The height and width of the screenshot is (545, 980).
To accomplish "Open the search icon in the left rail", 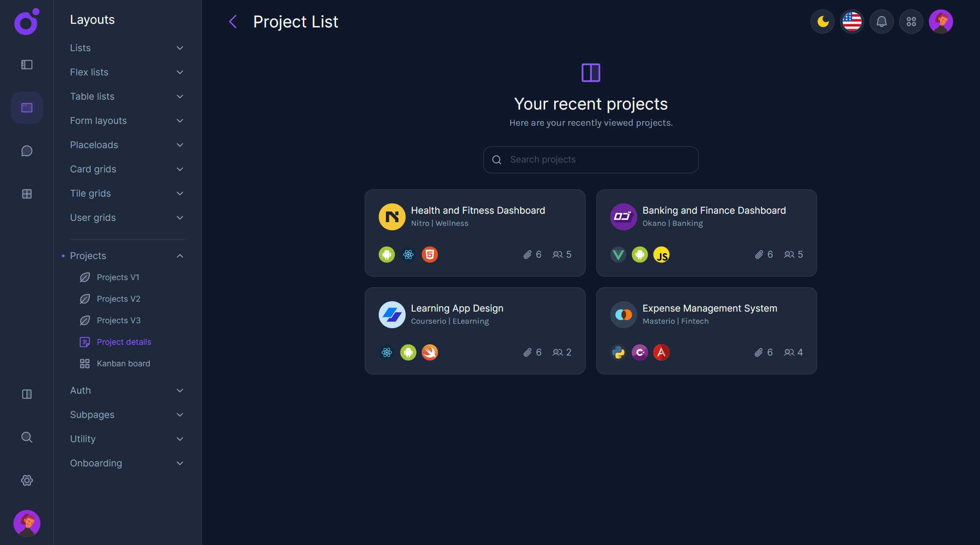I will [x=26, y=437].
